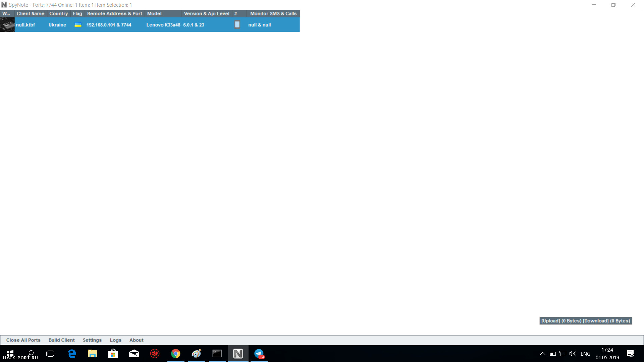Open network settings tray icon

(x=563, y=354)
